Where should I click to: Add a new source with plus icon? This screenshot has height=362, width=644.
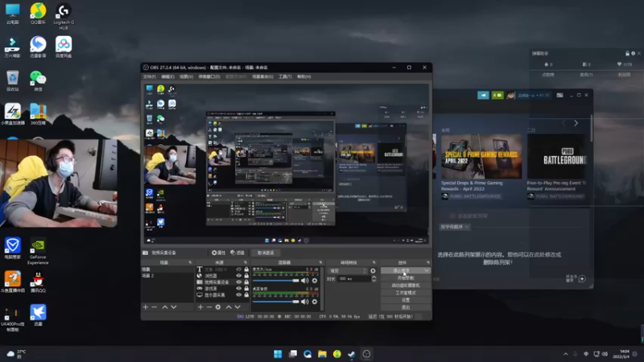[x=200, y=307]
